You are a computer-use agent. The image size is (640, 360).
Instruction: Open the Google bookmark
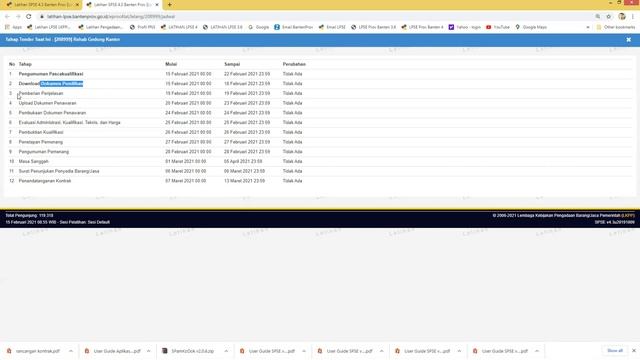point(259,27)
